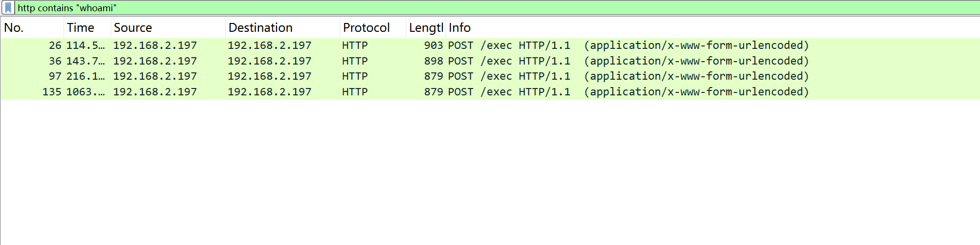
Task: Click the length value 903 cell
Action: coord(433,45)
